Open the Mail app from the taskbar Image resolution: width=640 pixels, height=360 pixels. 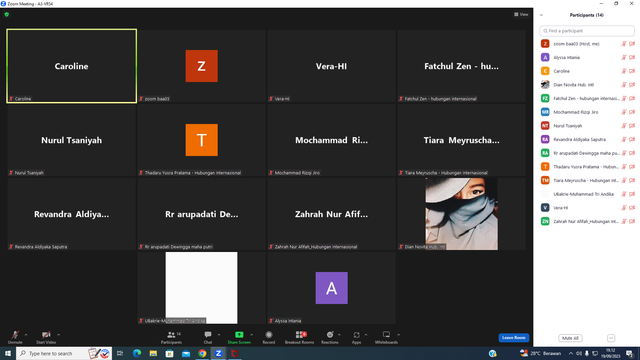(x=186, y=353)
